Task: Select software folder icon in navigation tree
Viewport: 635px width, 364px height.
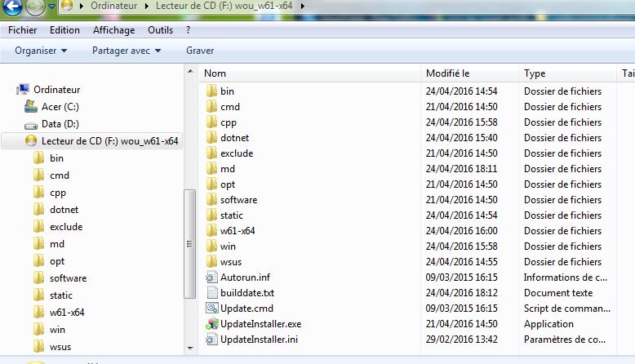Action: click(39, 277)
